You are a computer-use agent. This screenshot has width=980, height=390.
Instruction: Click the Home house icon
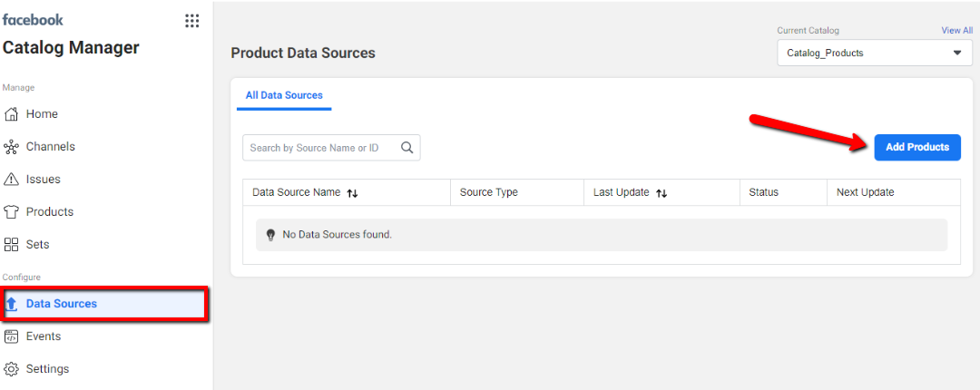click(12, 114)
